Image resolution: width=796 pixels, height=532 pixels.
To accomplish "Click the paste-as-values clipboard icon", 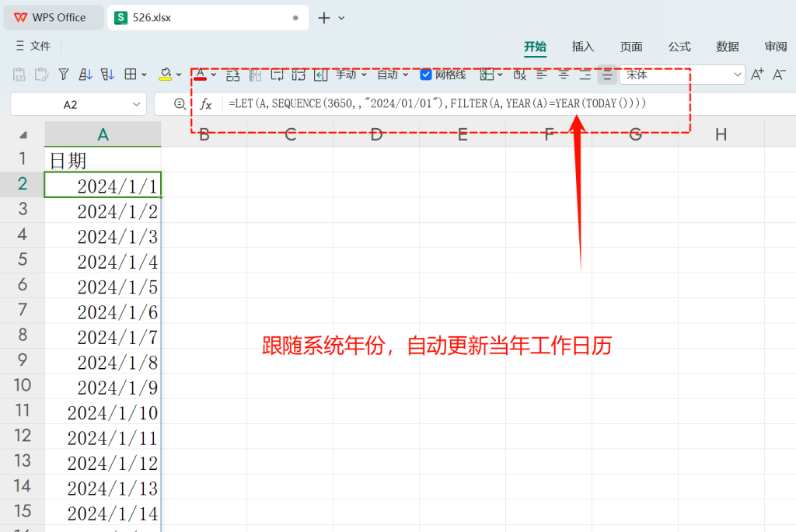I will pyautogui.click(x=19, y=75).
